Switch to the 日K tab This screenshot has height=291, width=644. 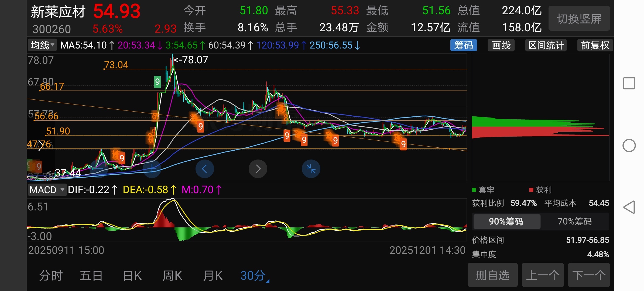pos(132,276)
